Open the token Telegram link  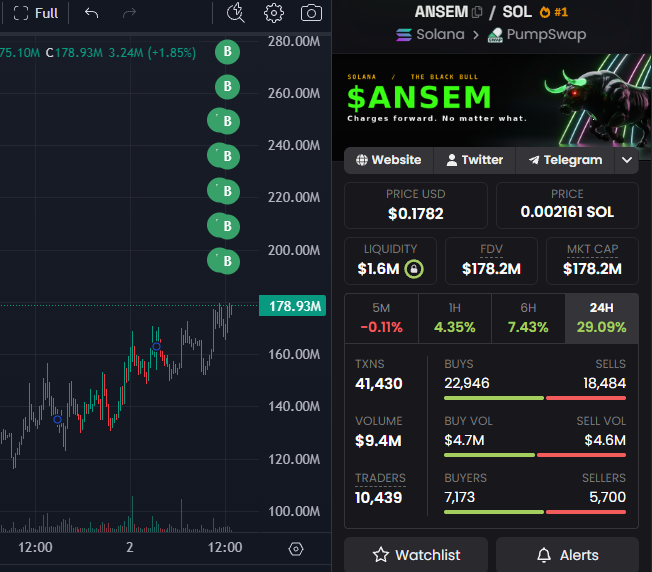565,160
